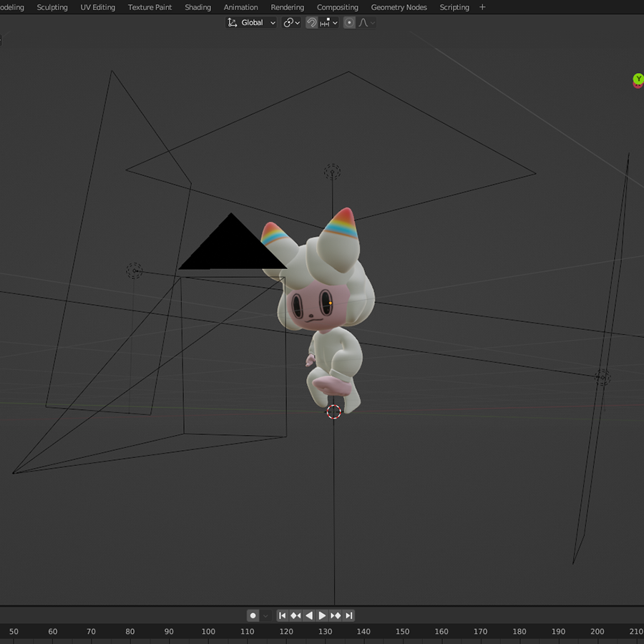
Task: Switch to the Compositing workspace tab
Action: (x=338, y=7)
